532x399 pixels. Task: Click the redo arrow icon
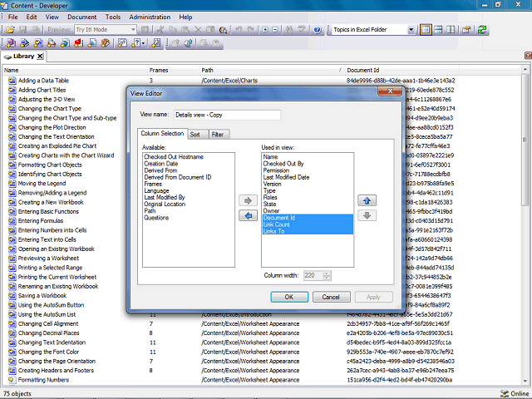251,30
